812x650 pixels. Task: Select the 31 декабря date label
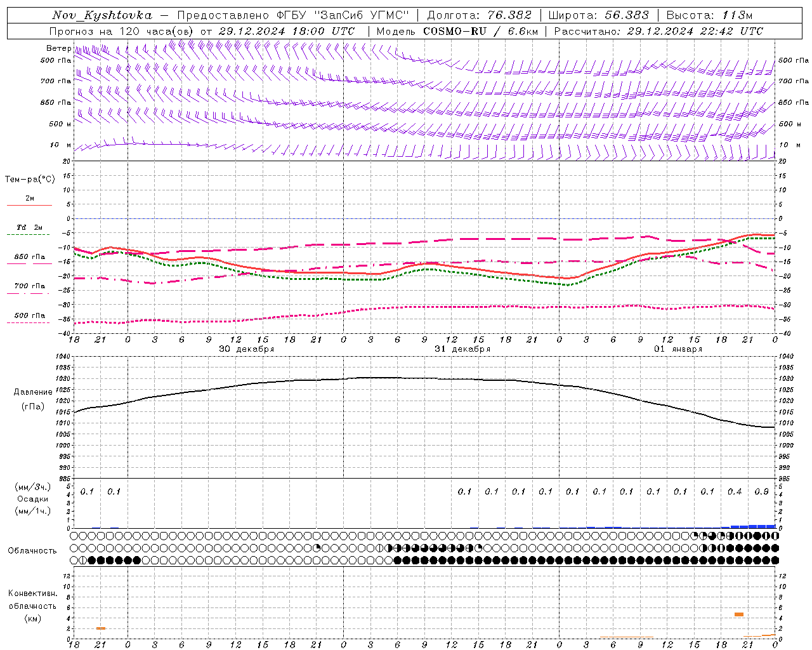pos(462,349)
